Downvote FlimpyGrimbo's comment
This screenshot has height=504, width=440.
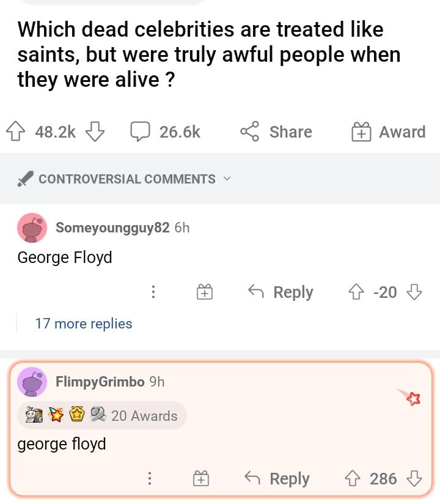414,478
